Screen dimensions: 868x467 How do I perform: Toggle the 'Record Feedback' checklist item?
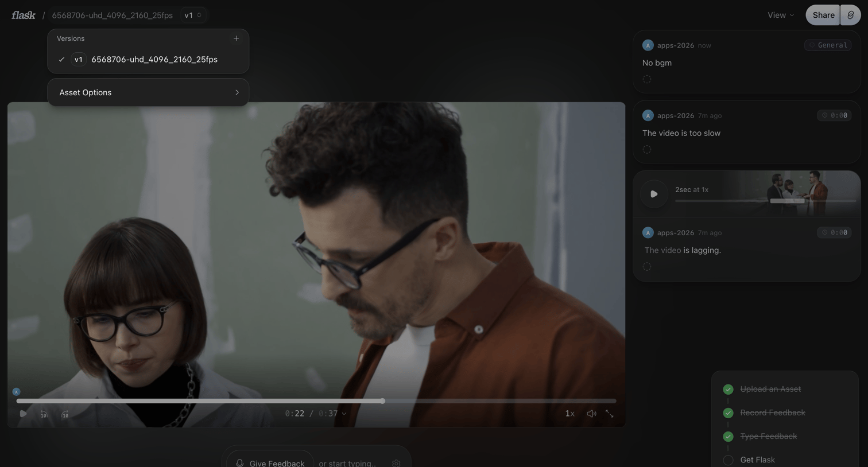pos(728,413)
